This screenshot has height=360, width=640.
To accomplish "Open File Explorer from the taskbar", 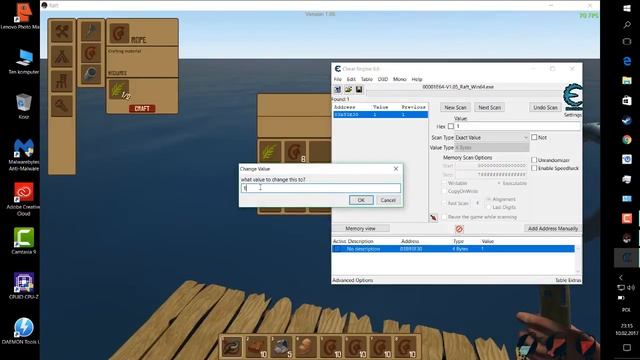I will (627, 80).
